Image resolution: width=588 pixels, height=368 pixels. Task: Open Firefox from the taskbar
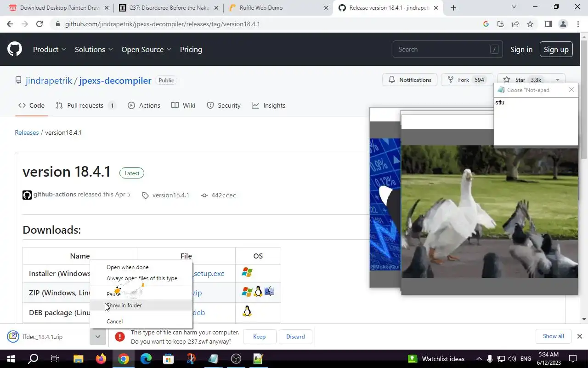(x=101, y=359)
